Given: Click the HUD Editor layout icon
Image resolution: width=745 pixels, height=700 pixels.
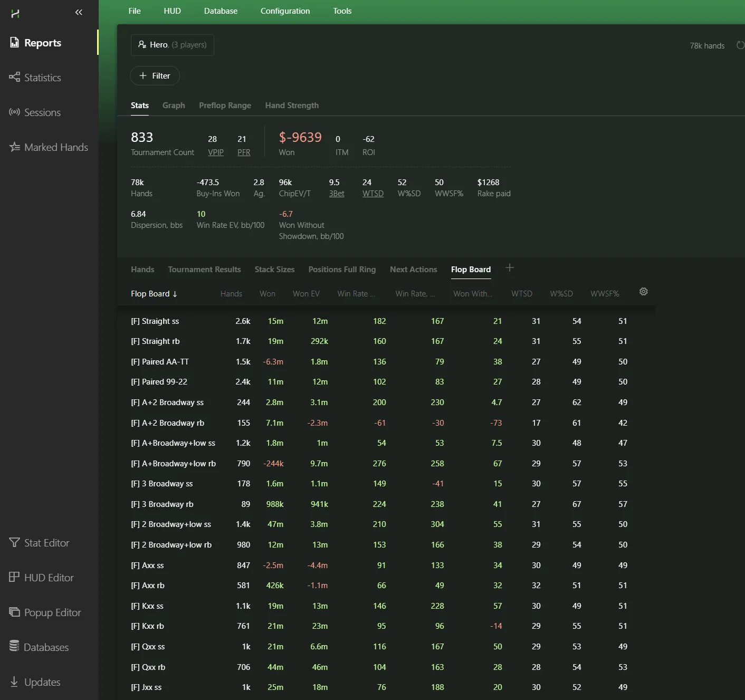Looking at the screenshot, I should pyautogui.click(x=14, y=577).
